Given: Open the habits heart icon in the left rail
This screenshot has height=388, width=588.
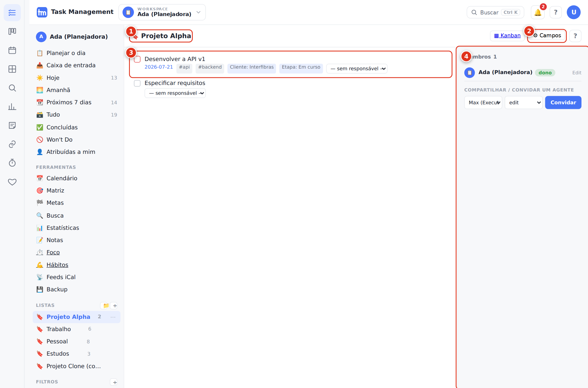Looking at the screenshot, I should pos(12,182).
